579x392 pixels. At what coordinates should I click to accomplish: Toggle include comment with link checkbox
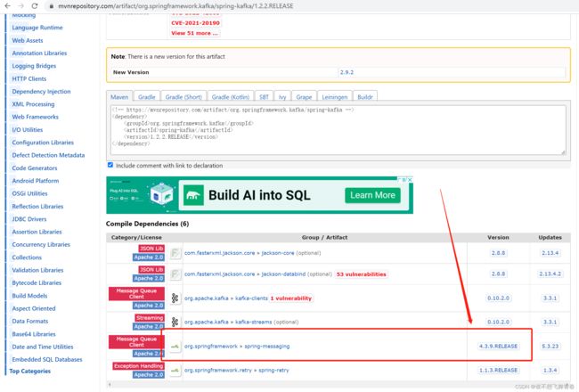(x=110, y=165)
